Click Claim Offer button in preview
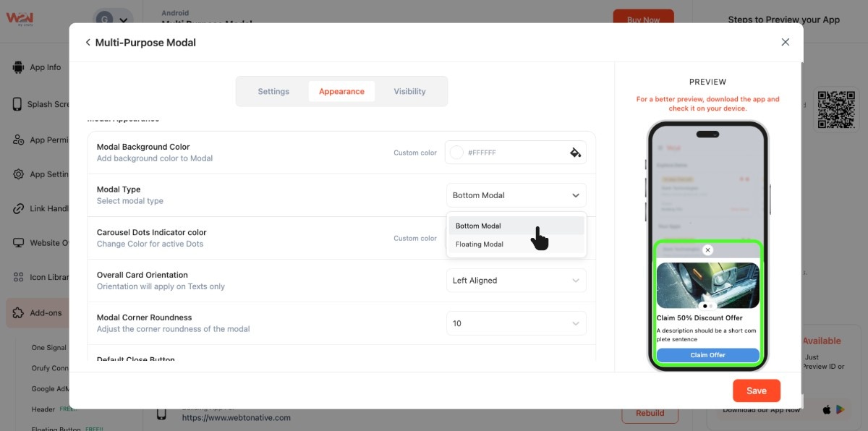868x431 pixels. coord(707,355)
